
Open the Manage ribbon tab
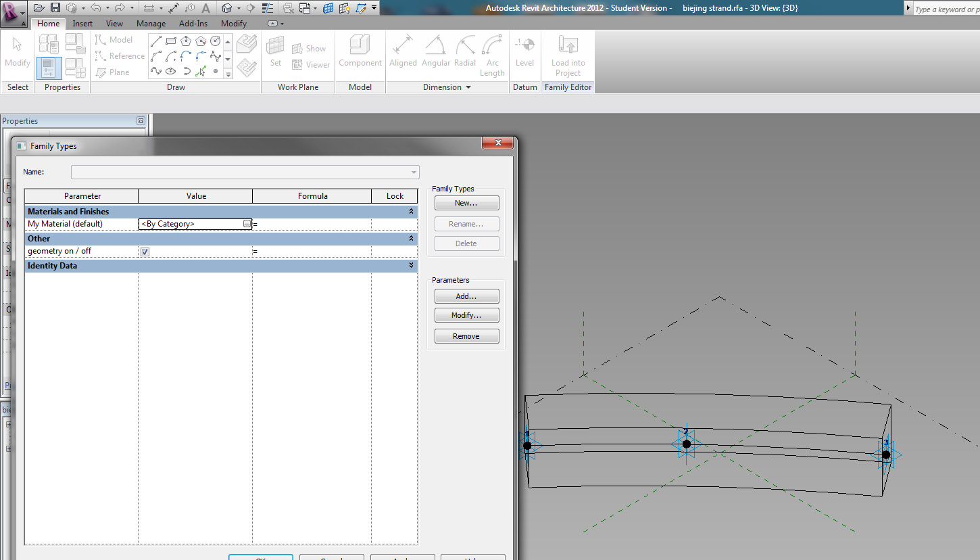(151, 23)
